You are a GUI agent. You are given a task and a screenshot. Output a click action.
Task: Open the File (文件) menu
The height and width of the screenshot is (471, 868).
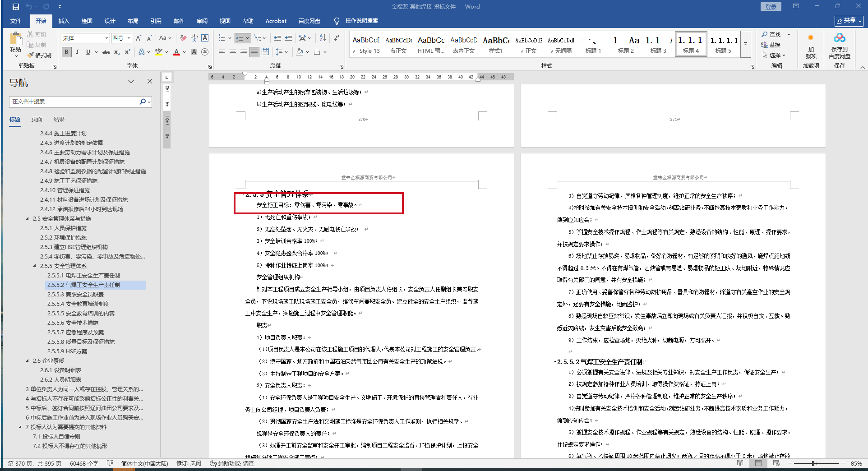(x=16, y=21)
